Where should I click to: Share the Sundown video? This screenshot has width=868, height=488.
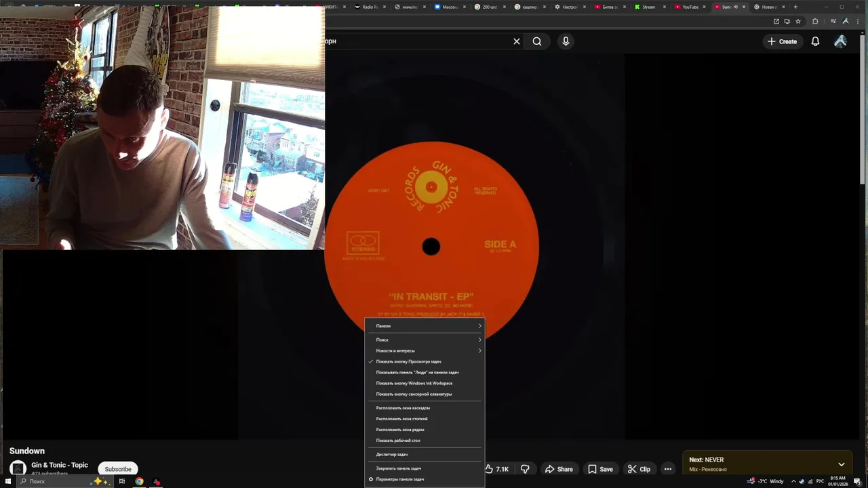559,469
